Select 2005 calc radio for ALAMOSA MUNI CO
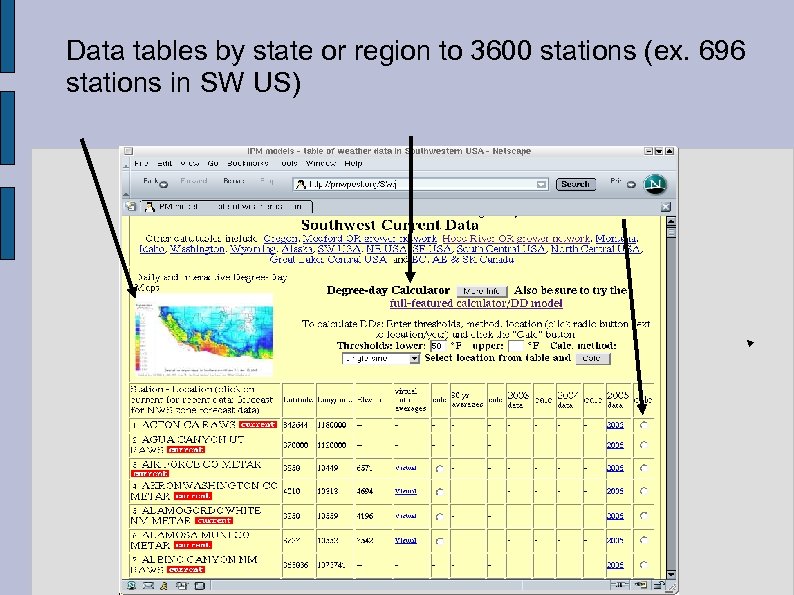Viewport: 794px width, 595px height. click(x=644, y=540)
